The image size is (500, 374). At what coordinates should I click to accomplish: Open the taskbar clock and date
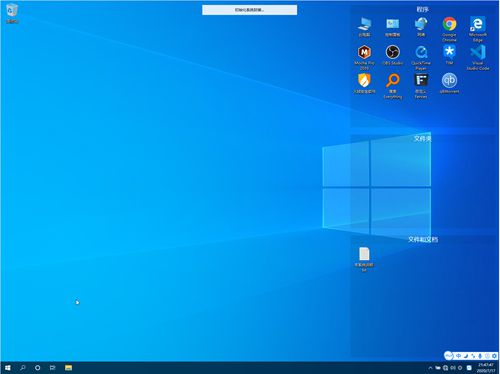coord(486,368)
